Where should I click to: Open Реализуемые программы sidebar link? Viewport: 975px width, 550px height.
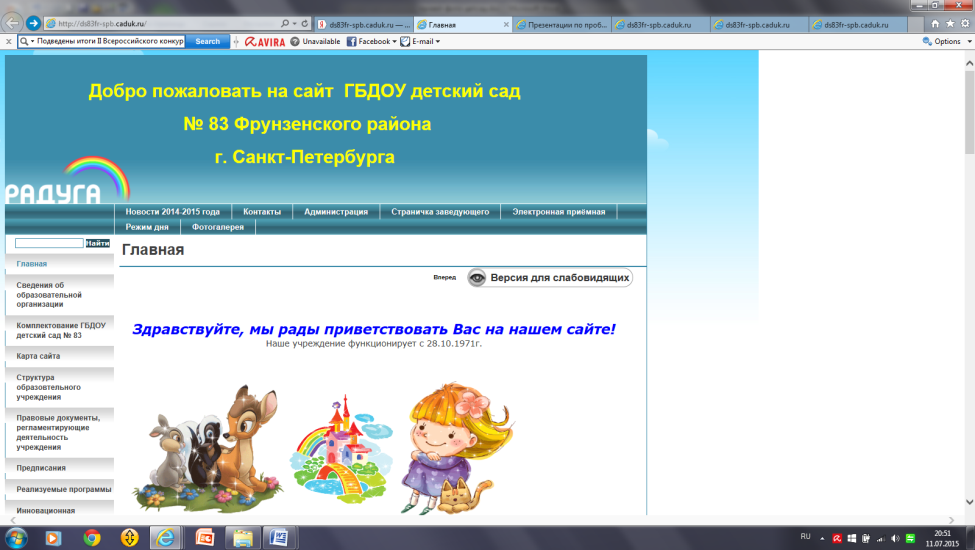(63, 489)
